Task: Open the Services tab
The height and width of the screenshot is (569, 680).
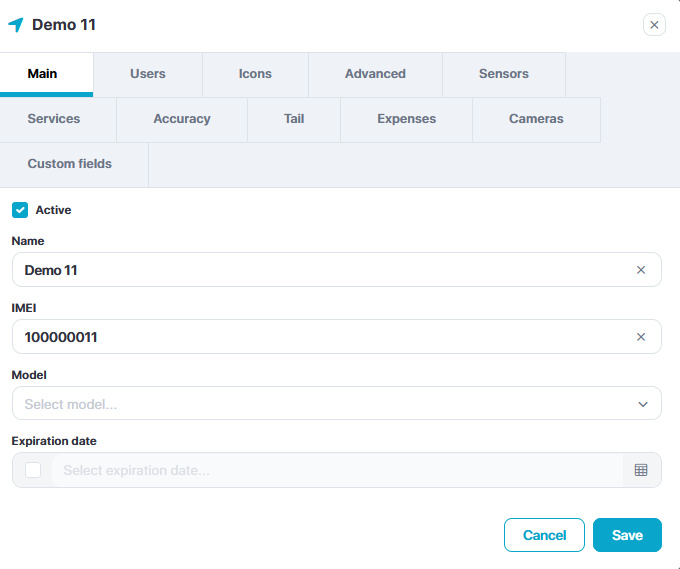Action: point(54,119)
